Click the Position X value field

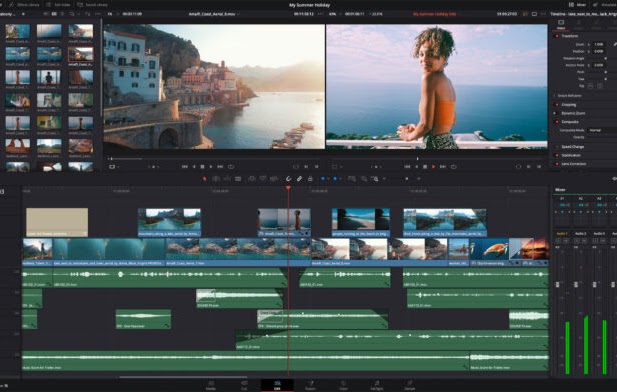point(599,52)
